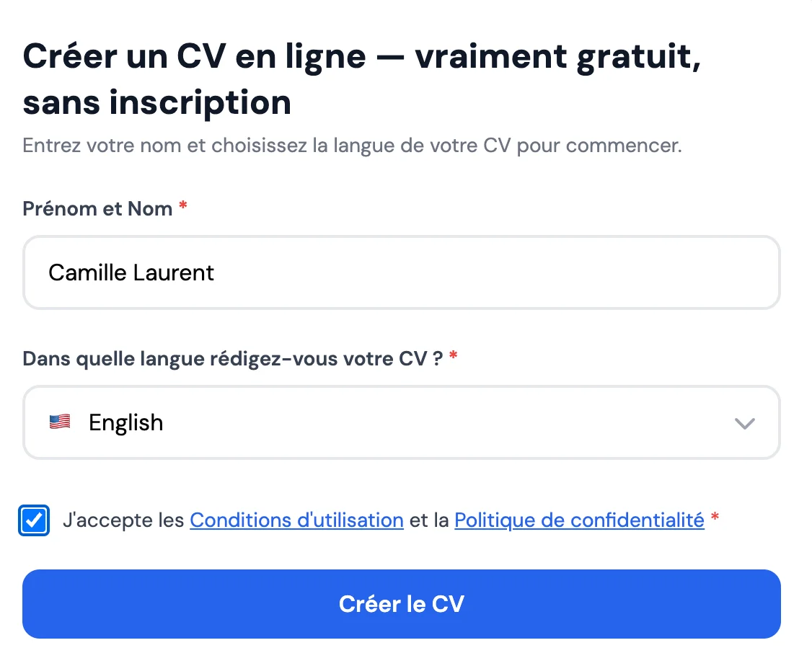Image resolution: width=812 pixels, height=666 pixels.
Task: Click the US flag icon in the language selector
Action: coord(59,422)
